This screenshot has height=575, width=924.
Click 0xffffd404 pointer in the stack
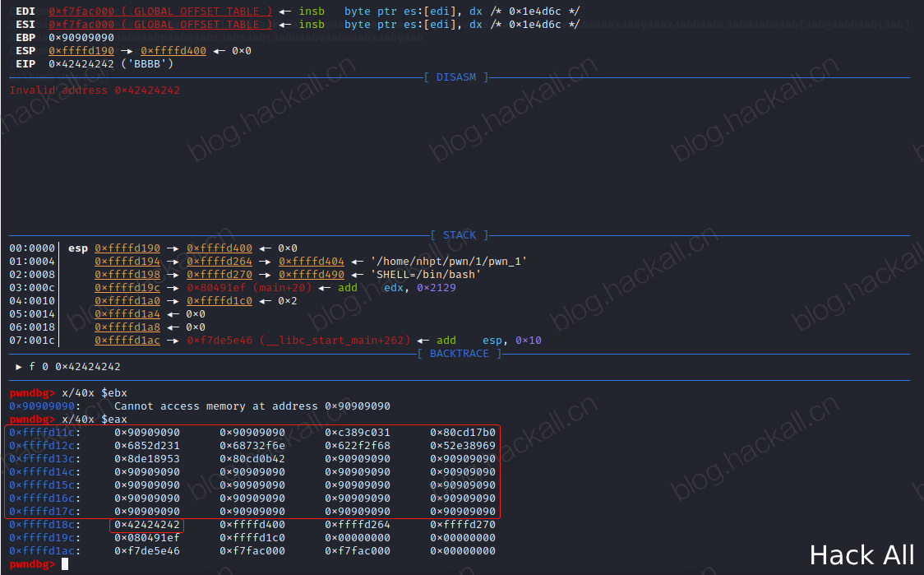(311, 262)
